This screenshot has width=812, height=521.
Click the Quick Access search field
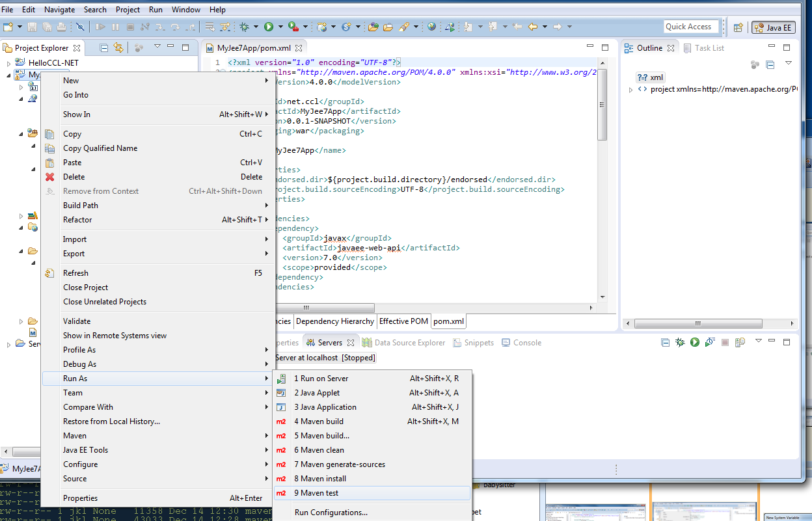(690, 27)
